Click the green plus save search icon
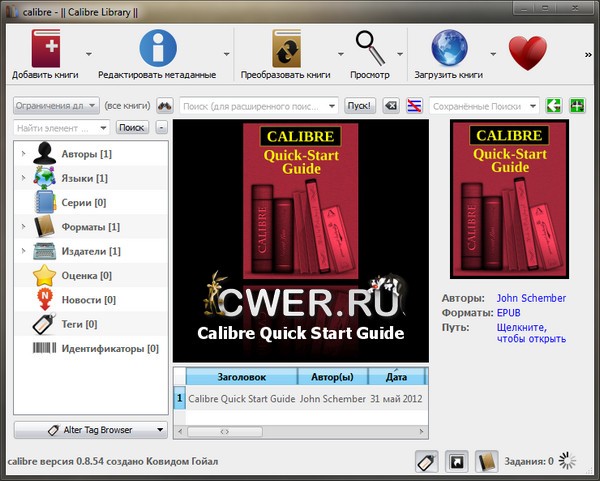The height and width of the screenshot is (481, 600). coord(576,106)
